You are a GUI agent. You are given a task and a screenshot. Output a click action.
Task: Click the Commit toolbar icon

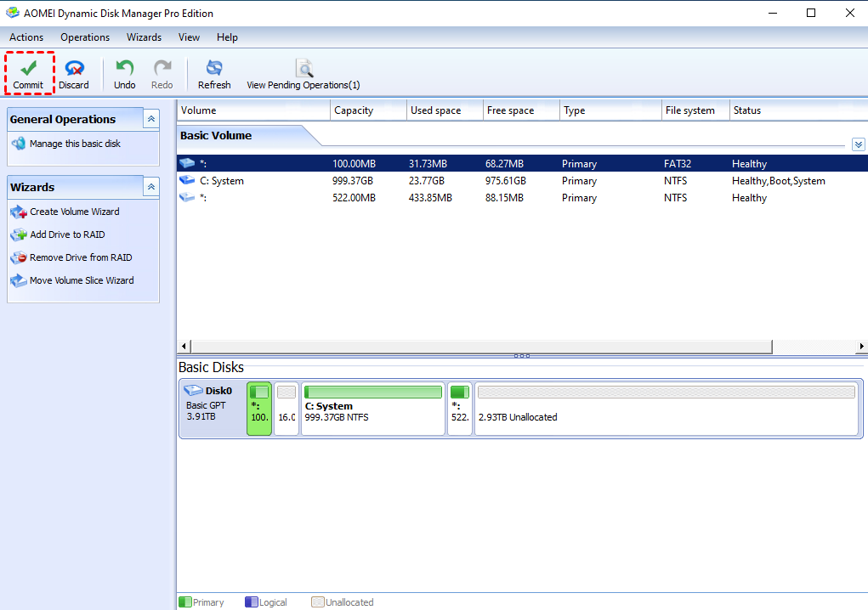point(29,74)
